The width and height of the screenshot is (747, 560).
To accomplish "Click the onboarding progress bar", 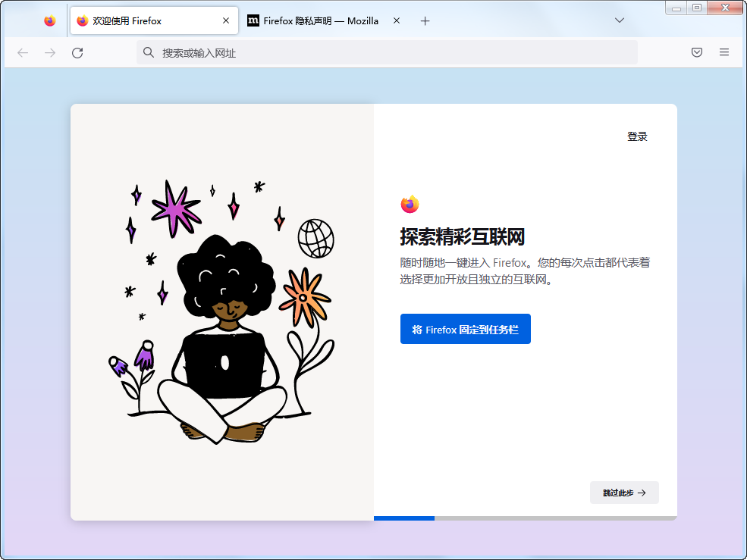I will coord(525,518).
